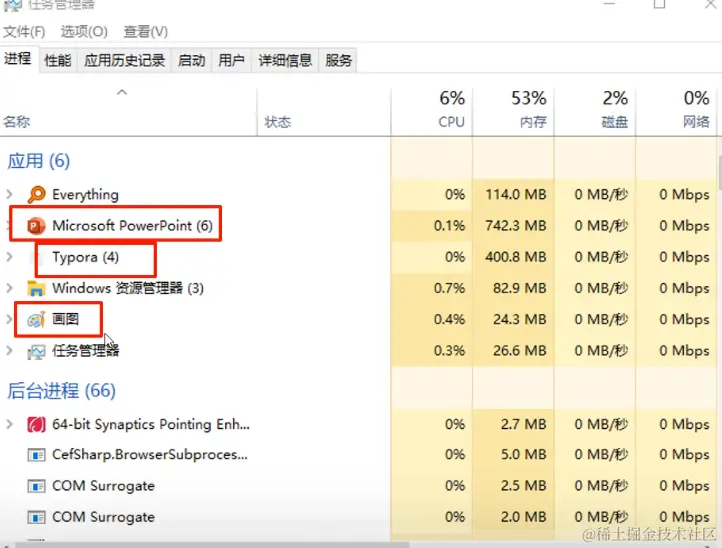Click the CefSharp.BrowserSubprocess icon
The height and width of the screenshot is (548, 722).
pyautogui.click(x=36, y=455)
